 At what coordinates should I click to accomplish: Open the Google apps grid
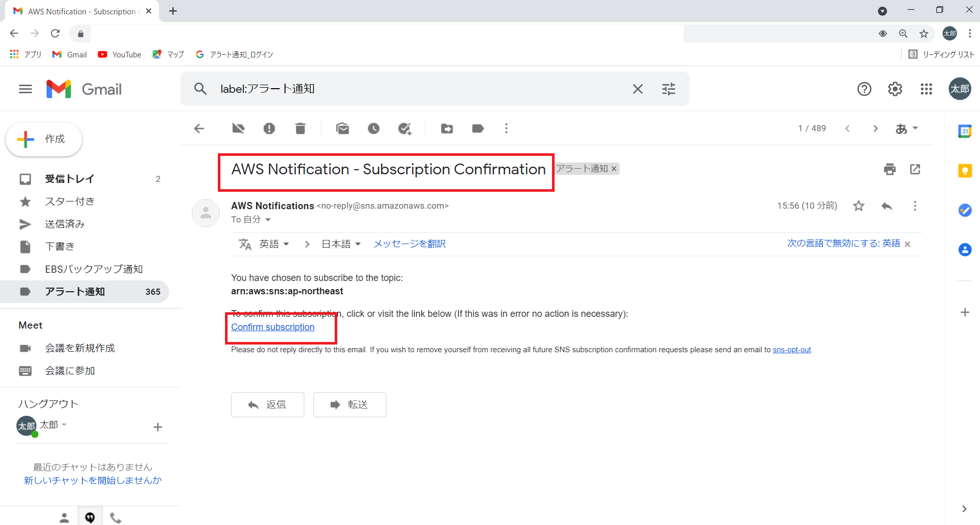point(926,89)
